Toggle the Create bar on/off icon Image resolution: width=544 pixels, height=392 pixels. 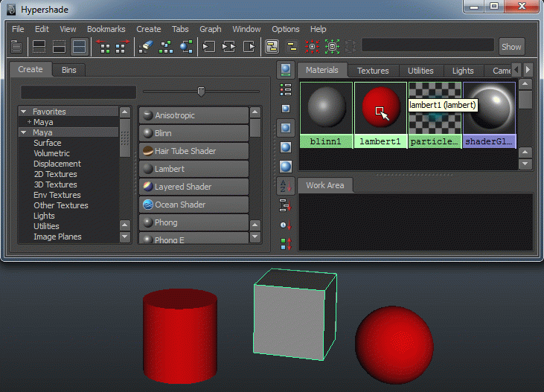(x=16, y=47)
